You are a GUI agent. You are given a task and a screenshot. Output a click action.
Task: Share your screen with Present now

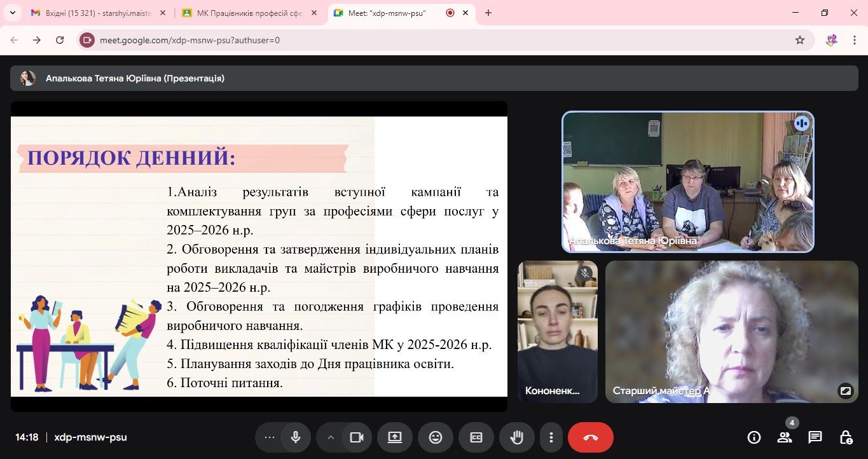pyautogui.click(x=394, y=437)
